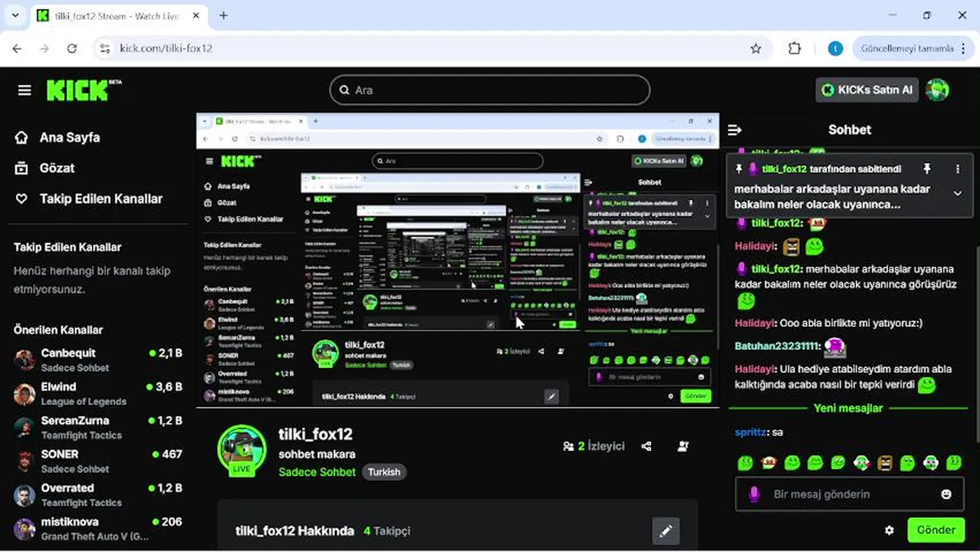Screen dimensions: 980x552
Task: Click the 'tilki_fox12 Hakkında' heading
Action: click(x=294, y=531)
